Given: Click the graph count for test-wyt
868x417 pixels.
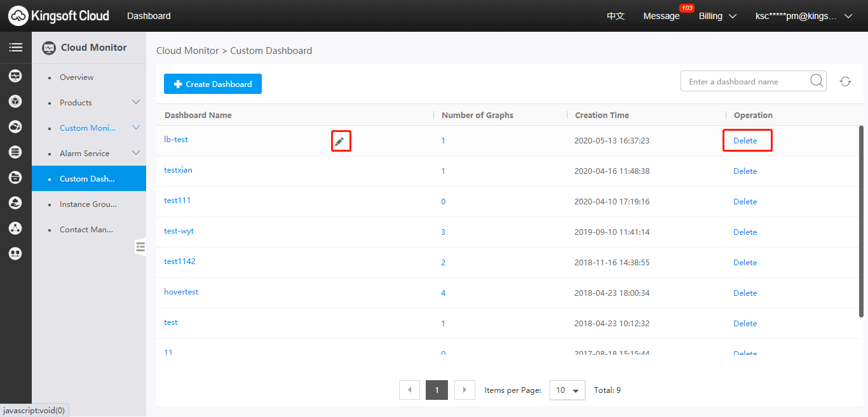Looking at the screenshot, I should pyautogui.click(x=444, y=232).
